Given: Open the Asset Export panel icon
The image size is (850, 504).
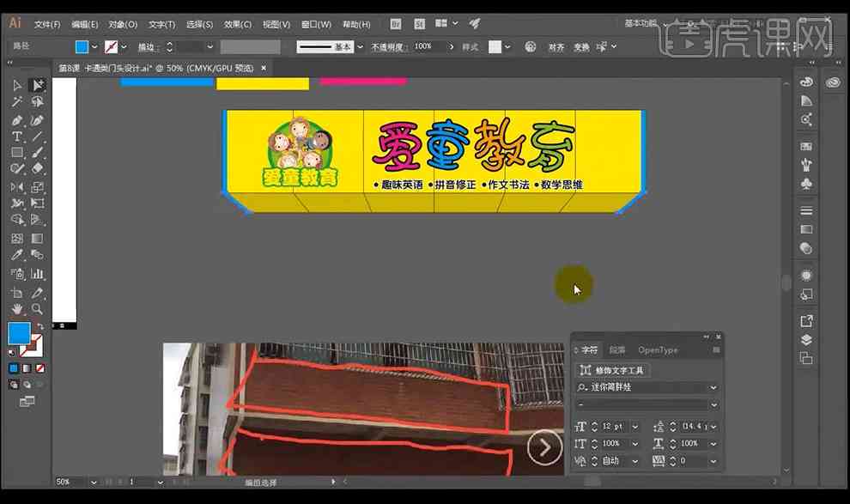Looking at the screenshot, I should (x=806, y=321).
